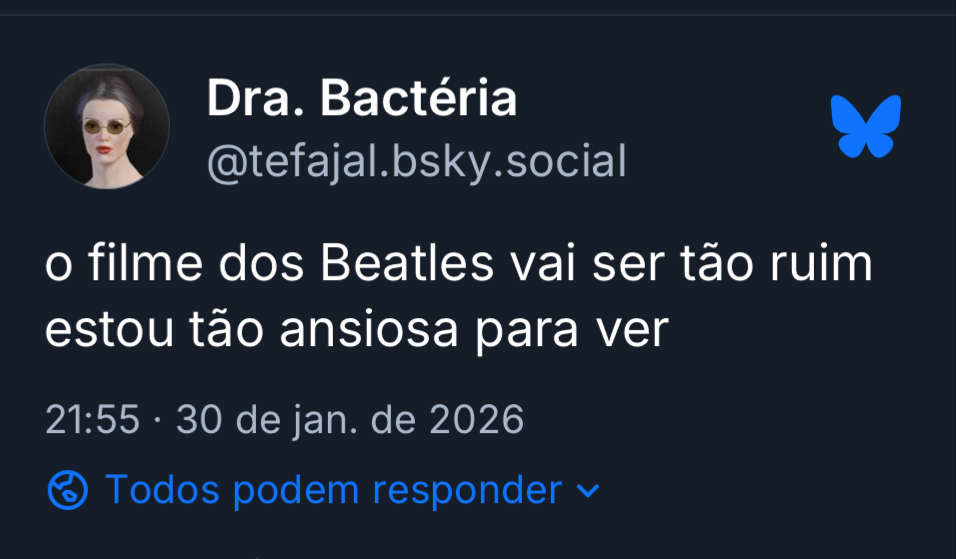Click the display name Dra. Bactéria
This screenshot has width=956, height=559.
pos(362,99)
